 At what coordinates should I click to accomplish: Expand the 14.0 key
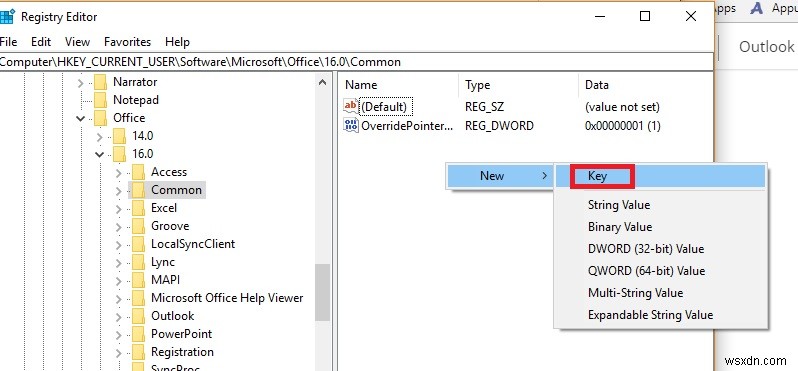tap(99, 136)
